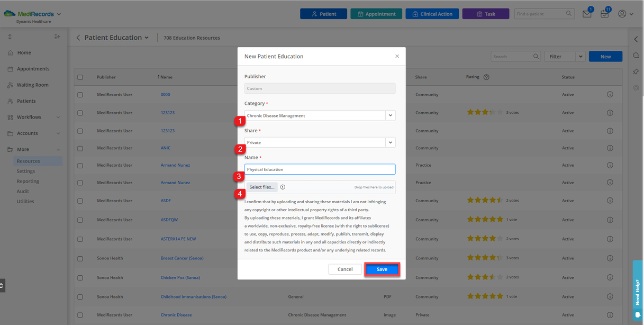The width and height of the screenshot is (644, 325).
Task: Open info icon for the 0000 row
Action: (610, 95)
